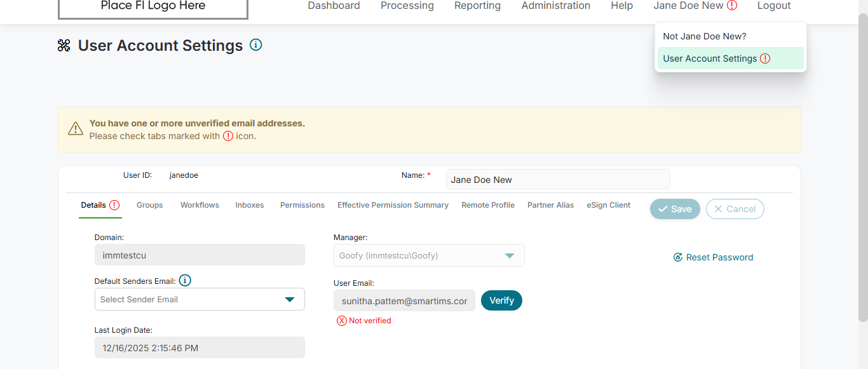Click the info icon beside User Account Settings heading

click(x=256, y=45)
